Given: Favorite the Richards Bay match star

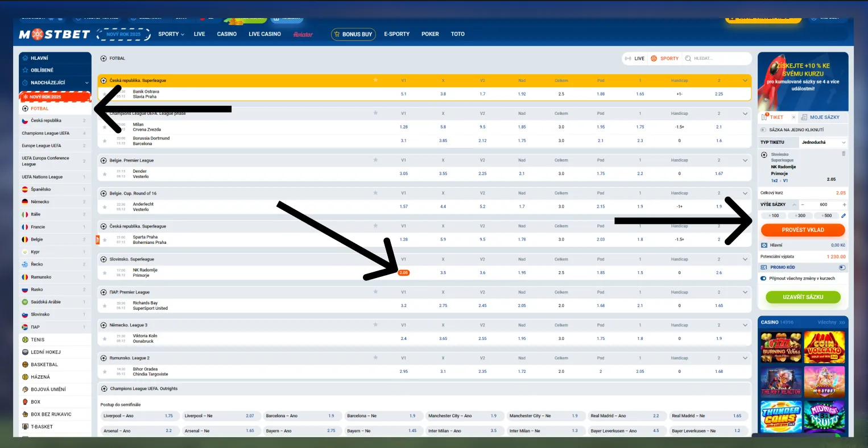Looking at the screenshot, I should 105,305.
